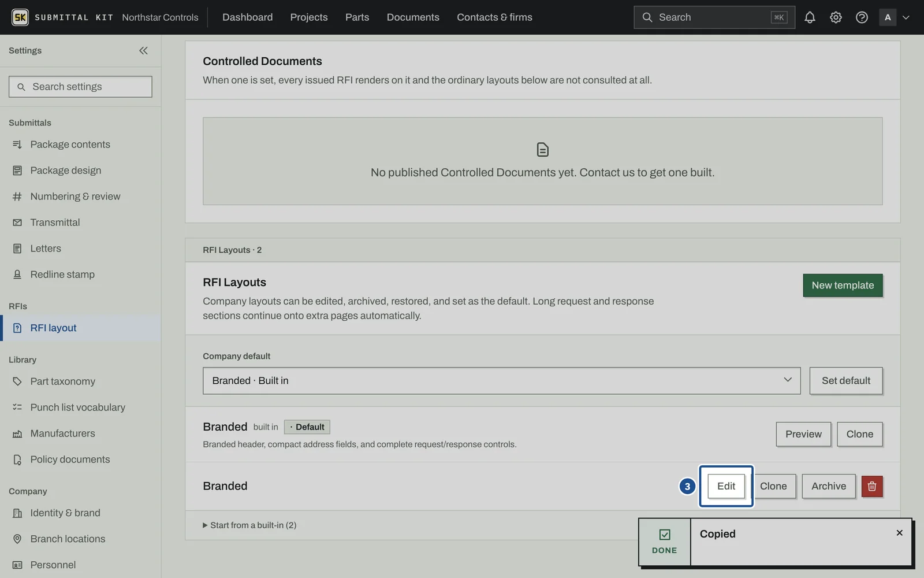The width and height of the screenshot is (924, 578).
Task: Open Identity & brand settings
Action: point(80,513)
